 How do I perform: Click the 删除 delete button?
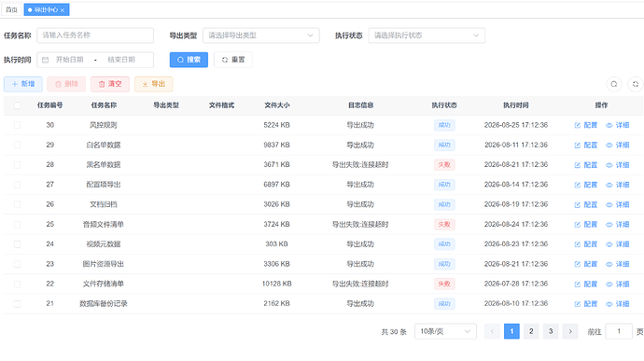point(66,84)
